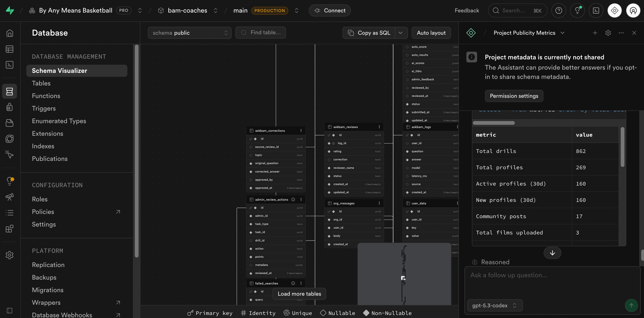Open schema public dropdown
Screen dimensions: 644x318
[x=190, y=33]
